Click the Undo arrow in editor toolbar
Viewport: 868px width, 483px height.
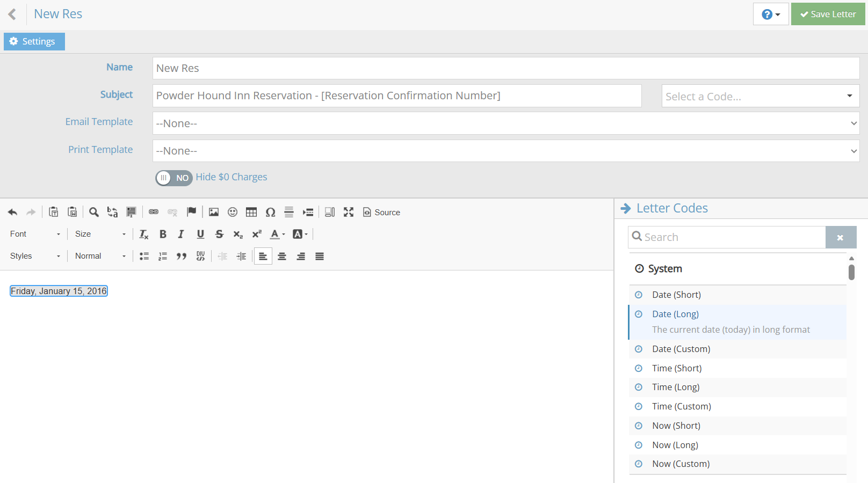click(x=13, y=213)
